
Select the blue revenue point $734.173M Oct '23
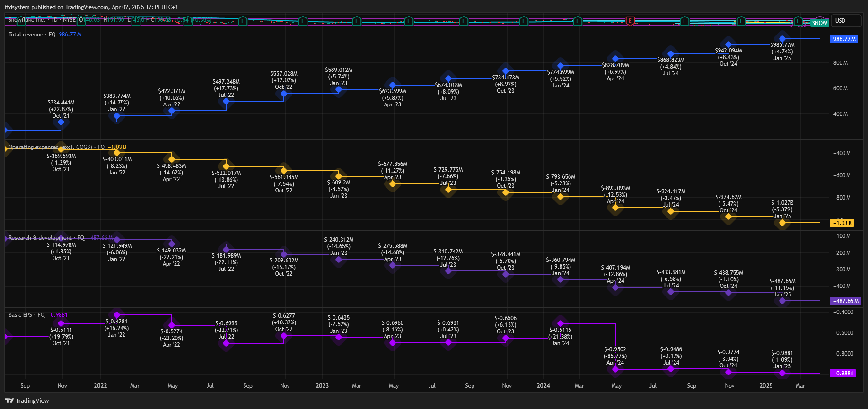506,71
